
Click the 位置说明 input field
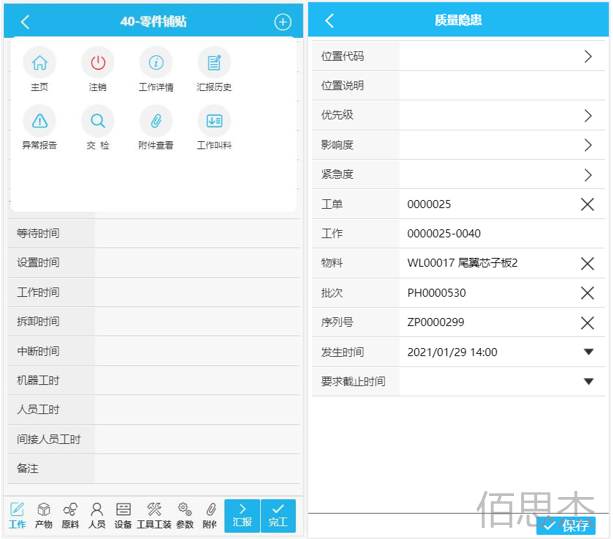click(x=502, y=86)
